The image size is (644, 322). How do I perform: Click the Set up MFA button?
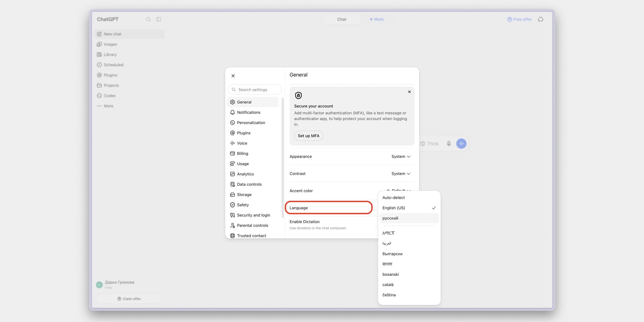(x=309, y=136)
